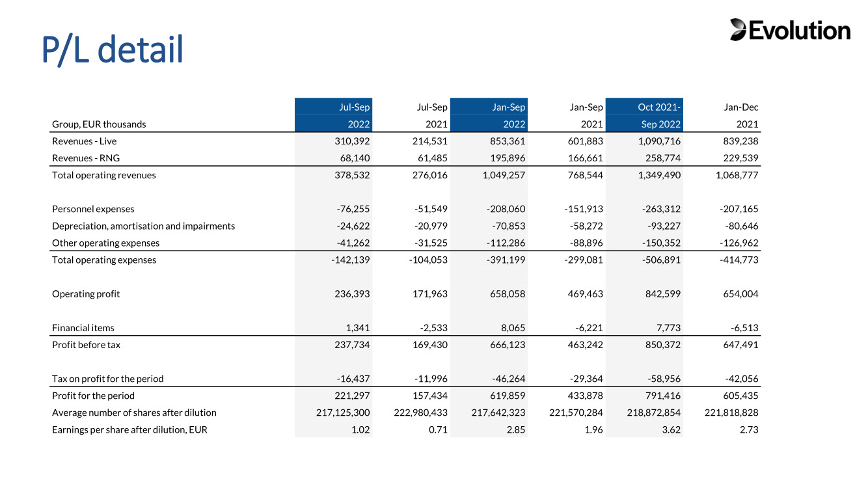The width and height of the screenshot is (868, 488).
Task: Click the profit before tax value 647,491
Action: pyautogui.click(x=741, y=345)
